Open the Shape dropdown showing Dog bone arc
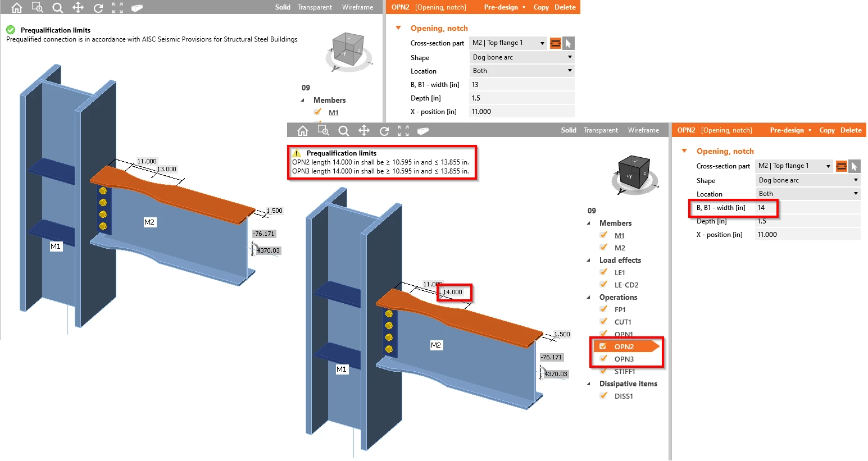Viewport: 868px width, 461px height. [x=808, y=180]
